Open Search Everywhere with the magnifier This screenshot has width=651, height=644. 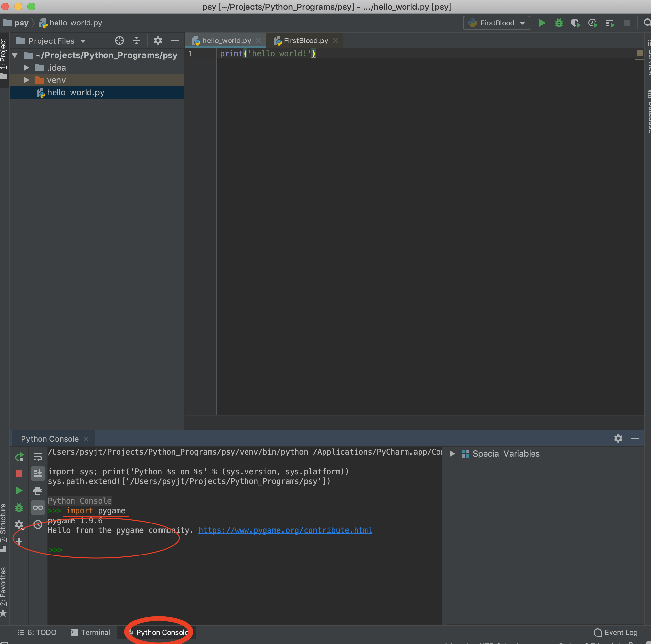647,23
